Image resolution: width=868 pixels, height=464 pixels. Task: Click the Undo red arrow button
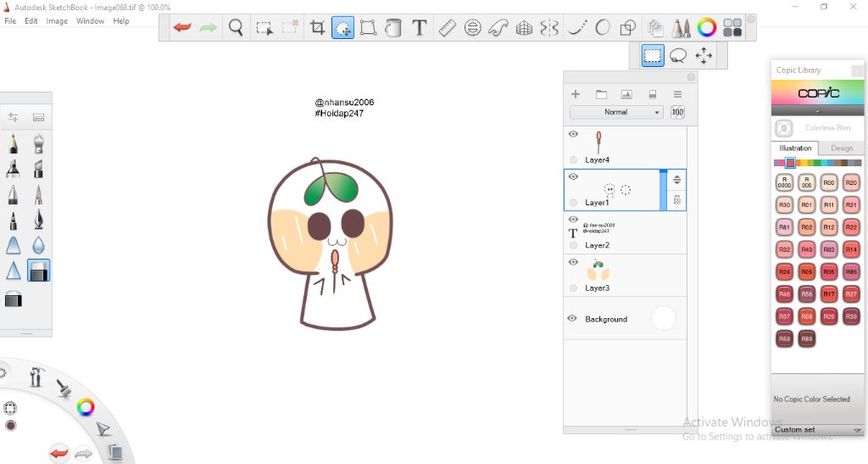(182, 28)
